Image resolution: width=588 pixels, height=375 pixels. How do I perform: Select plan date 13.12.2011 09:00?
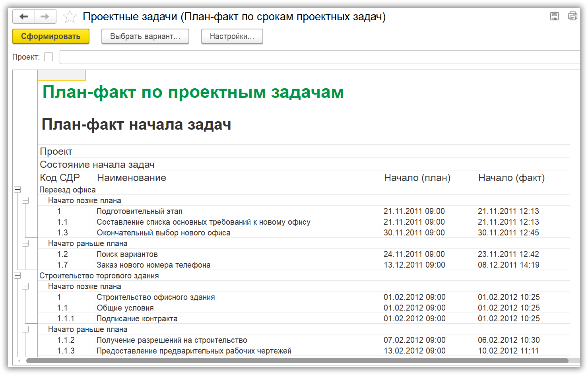coord(429,265)
